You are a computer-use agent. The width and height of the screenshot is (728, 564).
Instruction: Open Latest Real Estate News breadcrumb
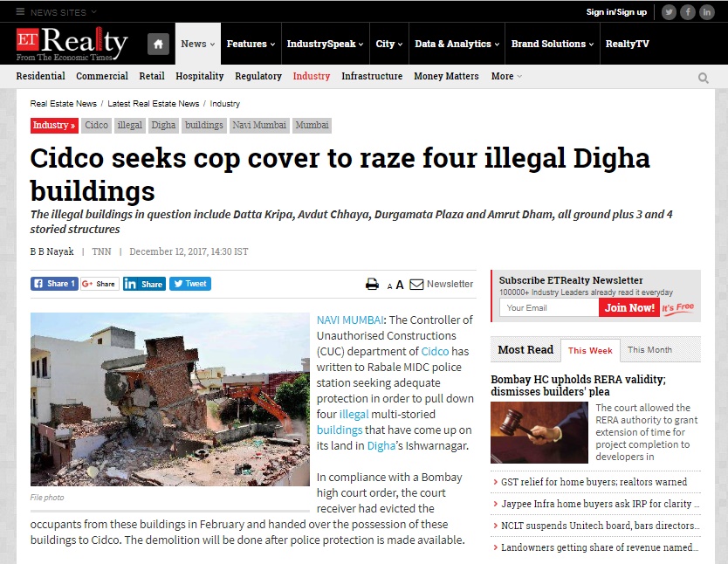(154, 104)
